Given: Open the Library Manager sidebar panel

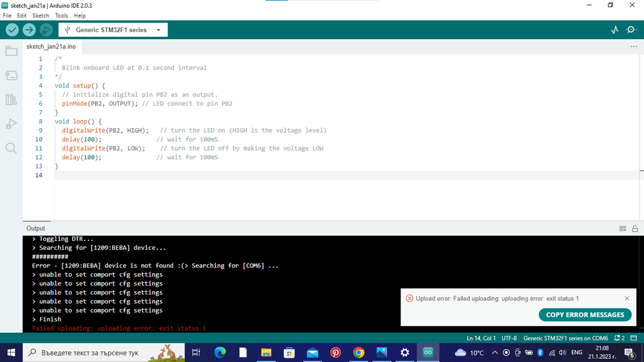Looking at the screenshot, I should (x=11, y=99).
